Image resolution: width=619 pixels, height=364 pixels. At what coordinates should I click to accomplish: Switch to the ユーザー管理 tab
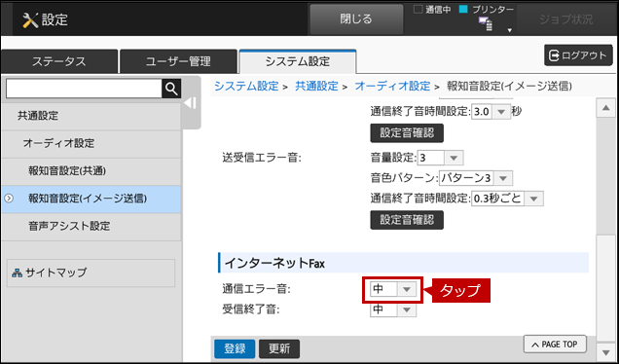pos(178,61)
